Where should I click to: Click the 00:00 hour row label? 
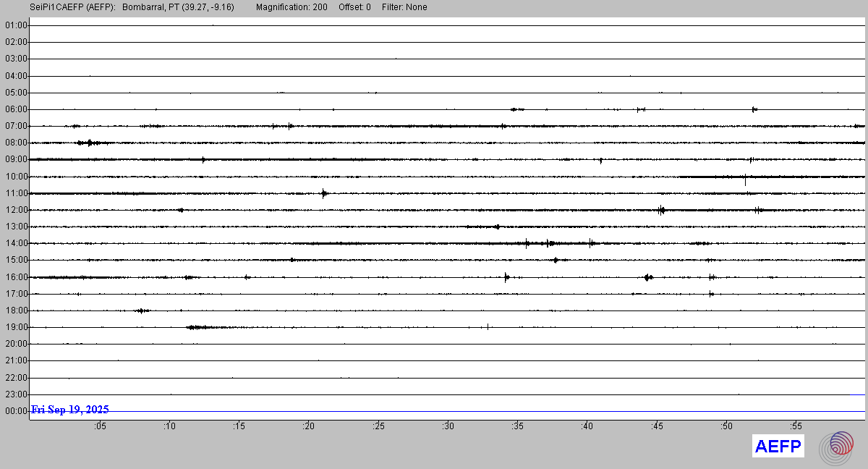(16, 411)
